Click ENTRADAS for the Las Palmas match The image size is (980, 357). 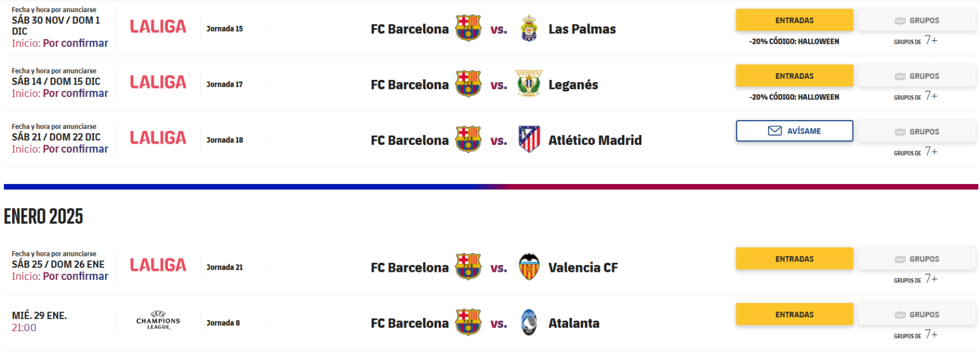click(794, 20)
